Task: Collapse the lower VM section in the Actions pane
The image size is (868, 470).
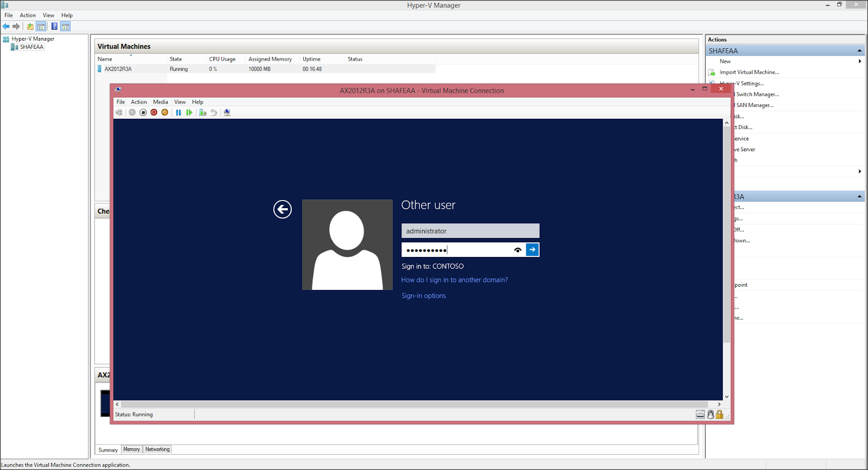Action: click(x=859, y=196)
